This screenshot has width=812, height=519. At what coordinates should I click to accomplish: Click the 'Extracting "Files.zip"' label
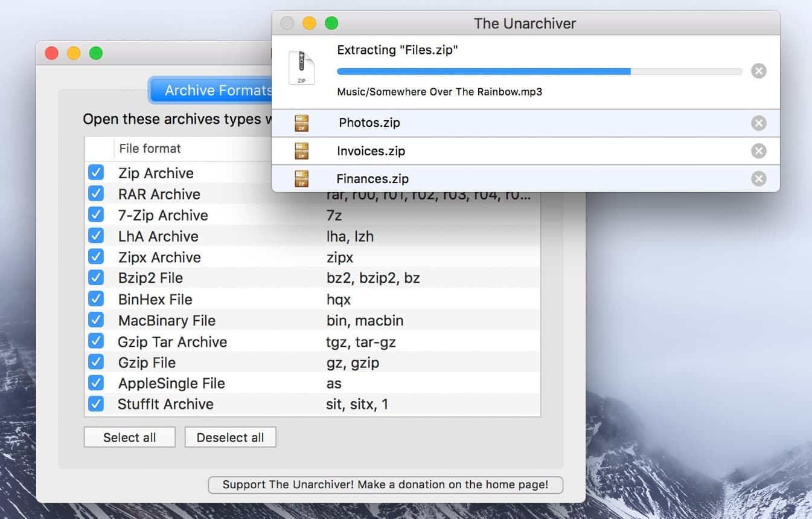point(397,50)
